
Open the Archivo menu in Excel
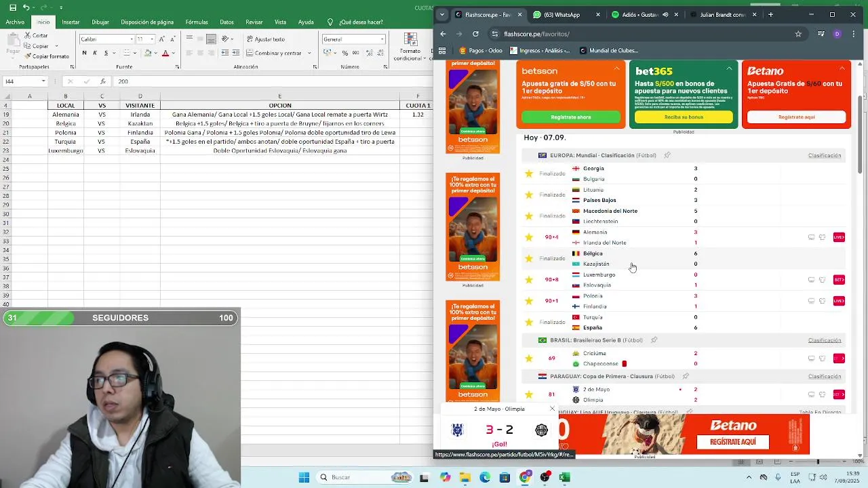[x=15, y=22]
